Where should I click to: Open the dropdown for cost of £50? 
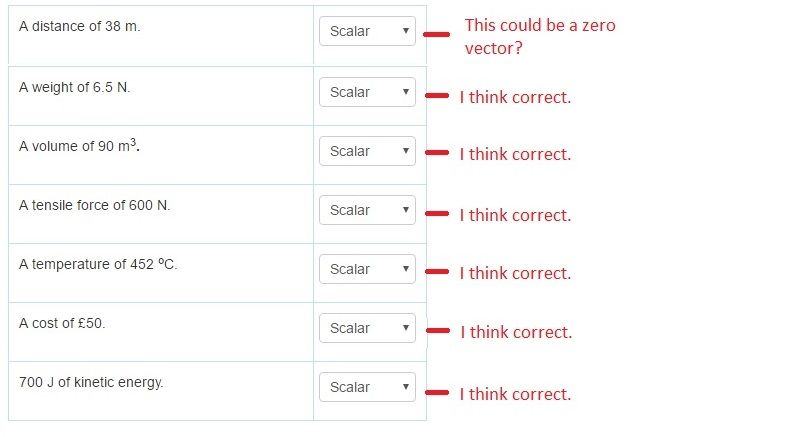pyautogui.click(x=367, y=328)
